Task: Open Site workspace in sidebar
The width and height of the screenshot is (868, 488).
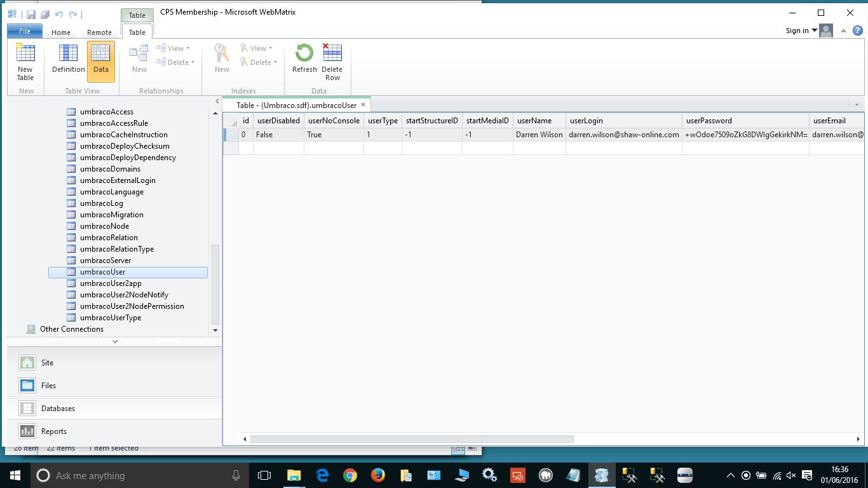Action: coord(47,363)
